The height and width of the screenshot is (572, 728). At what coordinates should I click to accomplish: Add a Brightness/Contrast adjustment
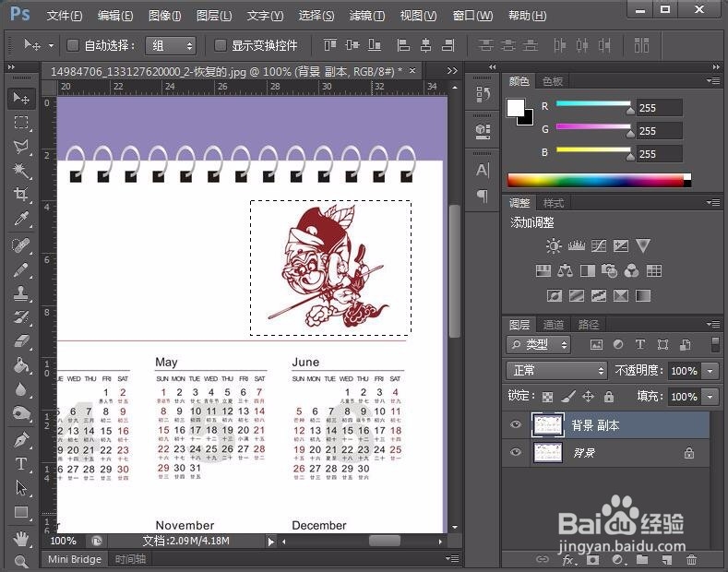[x=554, y=245]
